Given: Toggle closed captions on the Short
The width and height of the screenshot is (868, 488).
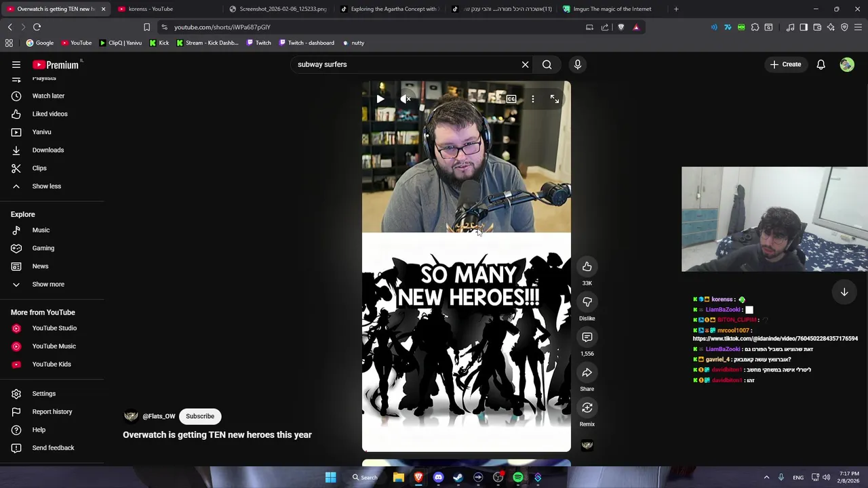Looking at the screenshot, I should (511, 99).
